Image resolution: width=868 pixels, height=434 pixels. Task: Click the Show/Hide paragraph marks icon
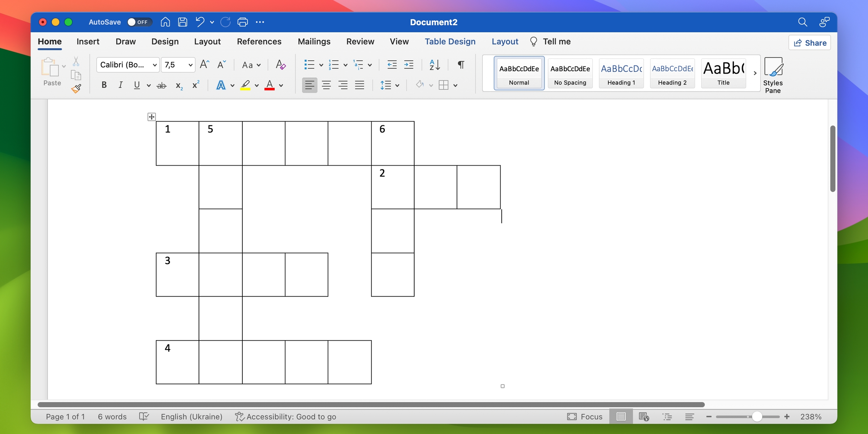point(461,65)
